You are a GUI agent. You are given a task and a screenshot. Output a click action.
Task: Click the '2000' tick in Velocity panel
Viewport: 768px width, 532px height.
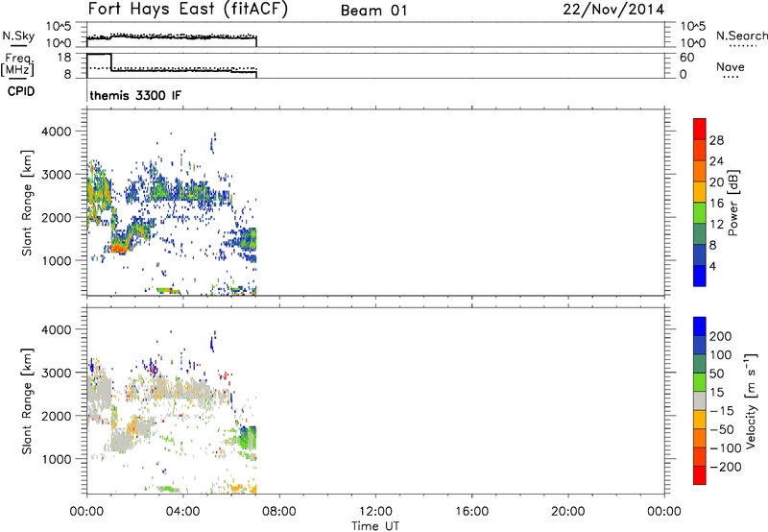(57, 416)
